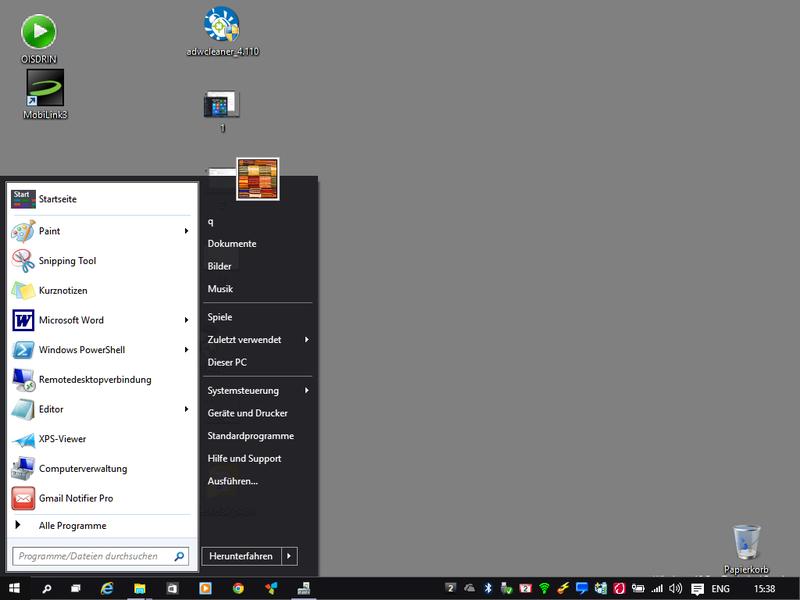Open Google Chrome from the taskbar
The width and height of the screenshot is (800, 600).
click(238, 588)
